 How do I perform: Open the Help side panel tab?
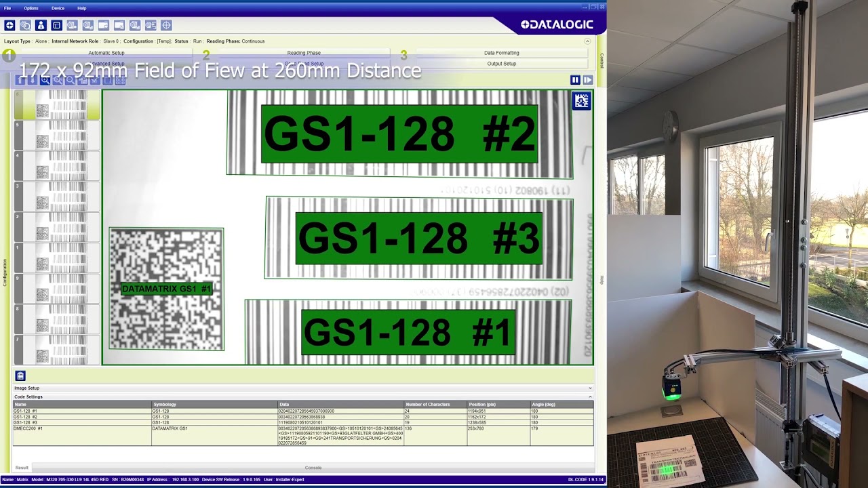pyautogui.click(x=601, y=280)
